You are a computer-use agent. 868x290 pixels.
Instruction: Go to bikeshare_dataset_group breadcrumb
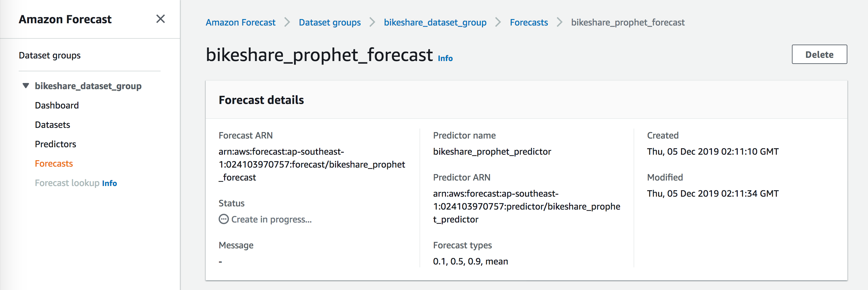(435, 23)
